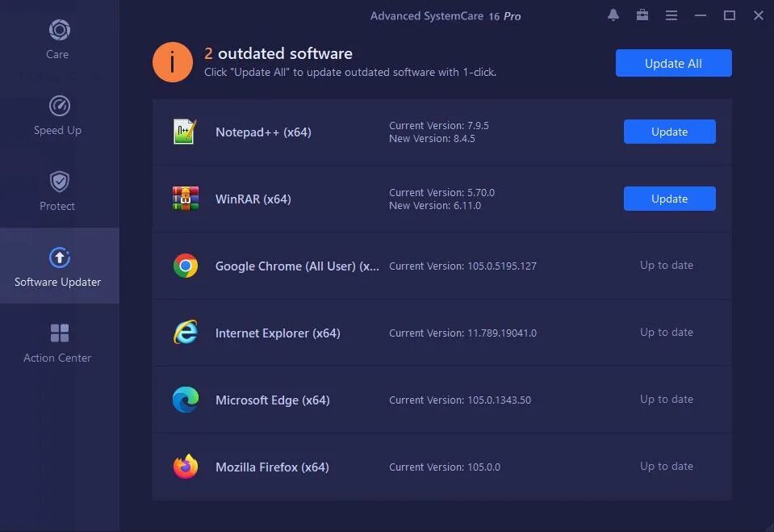Open the Action Center grid icon

tap(59, 333)
